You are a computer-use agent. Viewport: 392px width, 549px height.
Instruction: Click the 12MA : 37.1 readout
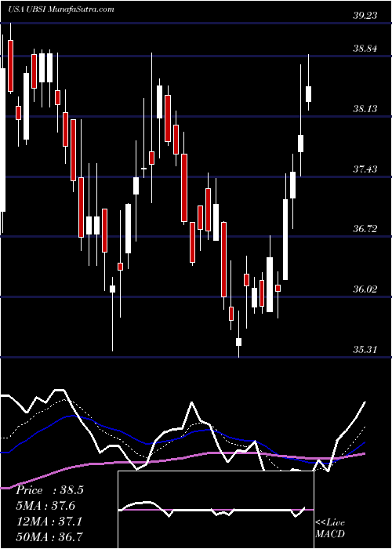[x=49, y=522]
